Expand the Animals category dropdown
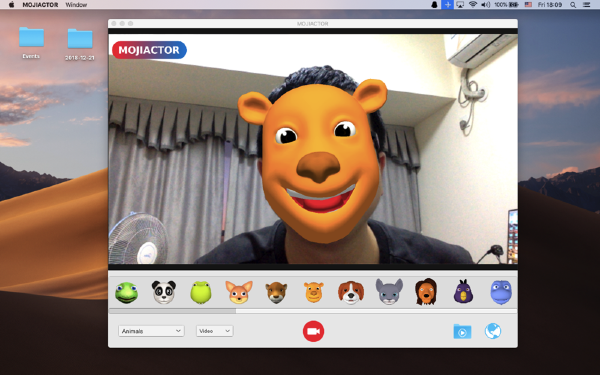 (x=151, y=331)
